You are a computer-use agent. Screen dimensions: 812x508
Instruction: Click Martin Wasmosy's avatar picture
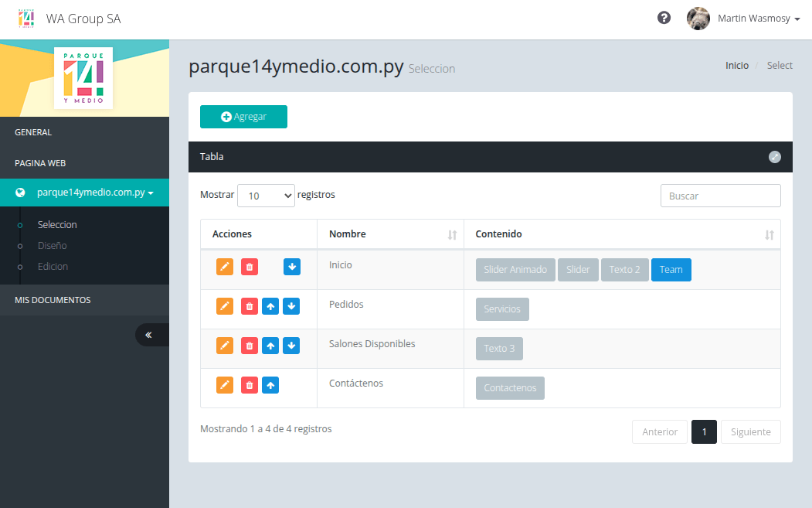coord(698,19)
